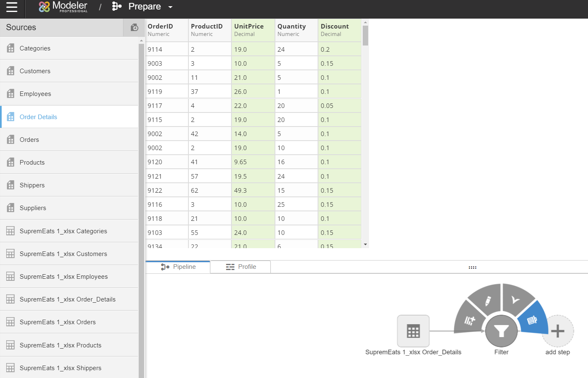Switch to the Pipeline tab
This screenshot has height=378, width=588.
click(178, 267)
